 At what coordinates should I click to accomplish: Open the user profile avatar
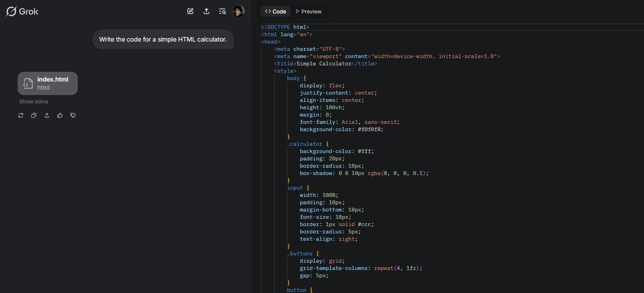[238, 11]
